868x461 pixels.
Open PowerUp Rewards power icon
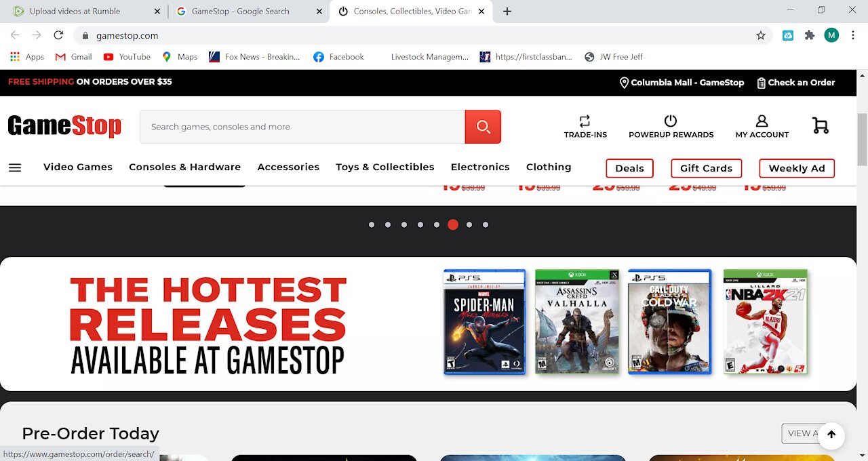671,121
